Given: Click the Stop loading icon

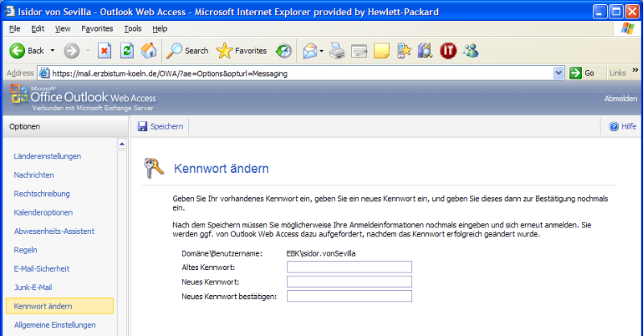Looking at the screenshot, I should pos(105,51).
